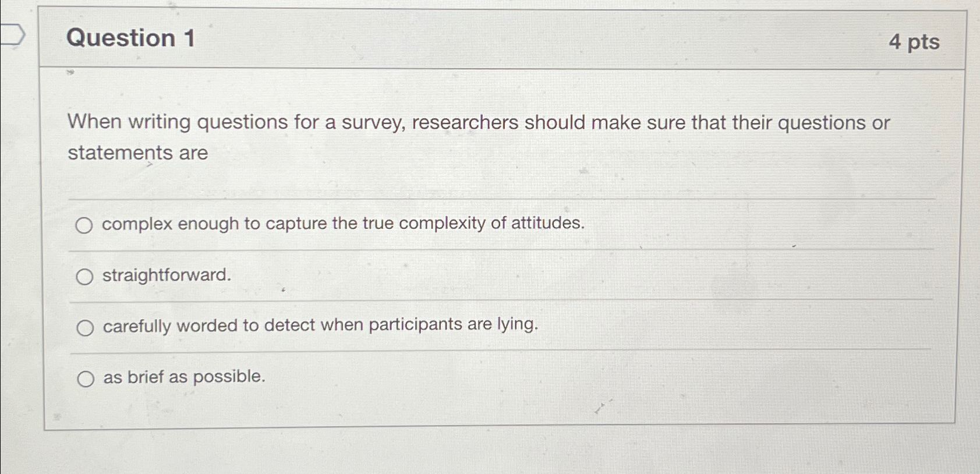This screenshot has height=474, width=980.
Task: Click the answer text 'straightforward.'
Action: 167,275
